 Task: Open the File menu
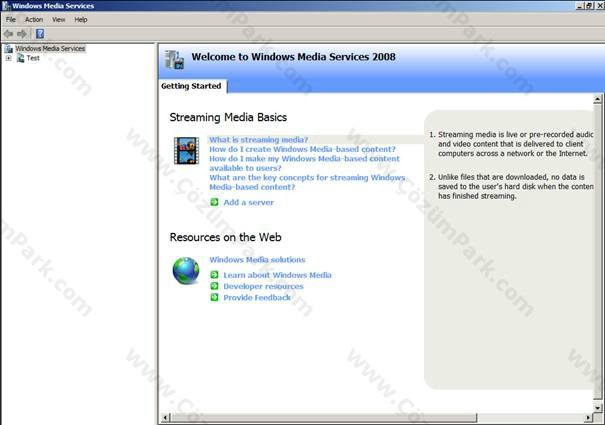pos(11,19)
